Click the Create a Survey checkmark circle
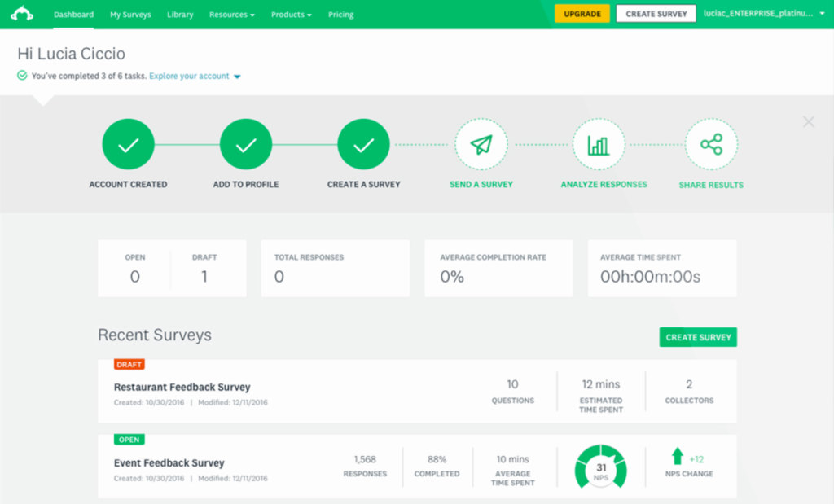834x504 pixels. (363, 145)
